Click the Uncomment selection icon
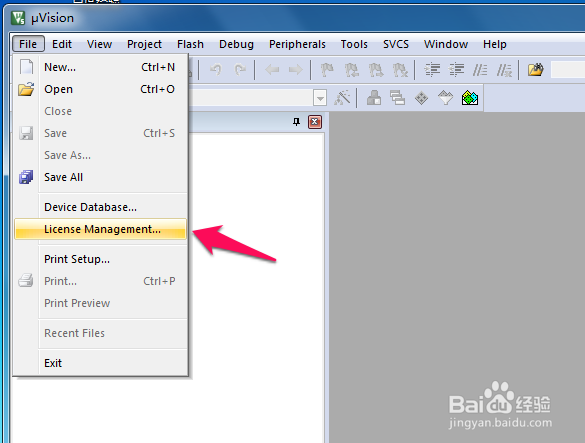585x443 pixels. 504,70
